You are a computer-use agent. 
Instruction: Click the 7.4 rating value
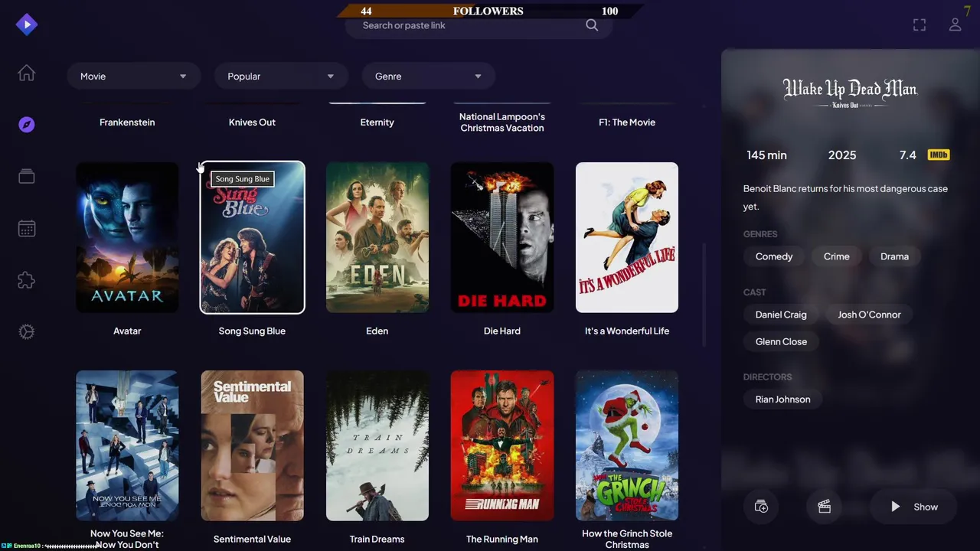click(x=908, y=155)
